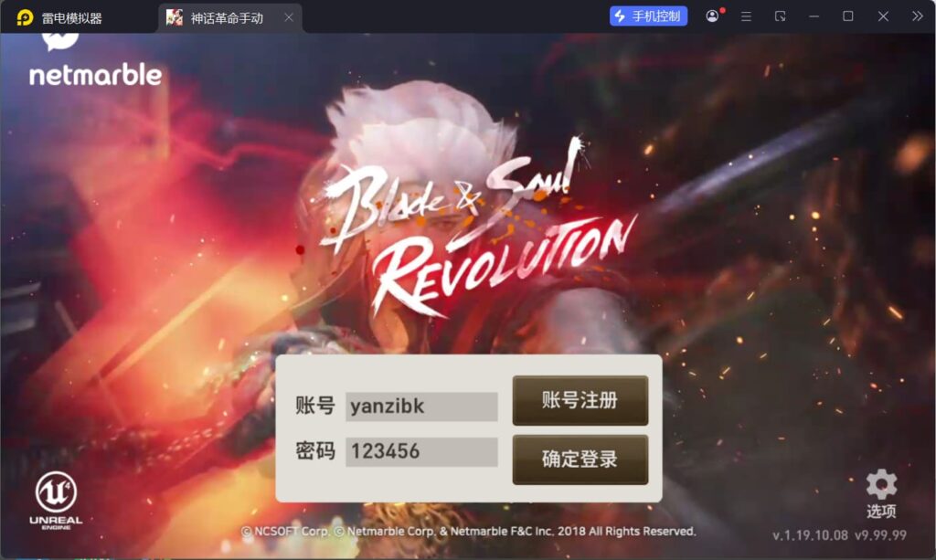Viewport: 936px width, 560px height.
Task: Click the 确定登录 login button
Action: (x=580, y=460)
